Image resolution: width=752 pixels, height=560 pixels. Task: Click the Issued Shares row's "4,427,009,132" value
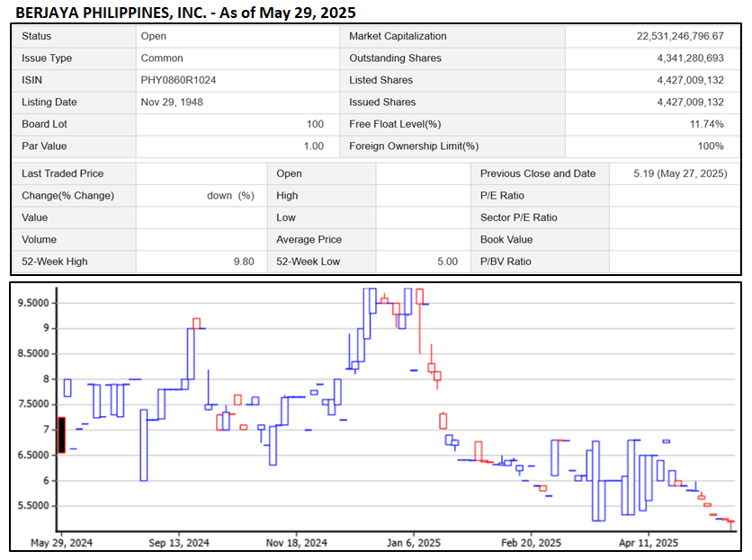click(x=690, y=102)
